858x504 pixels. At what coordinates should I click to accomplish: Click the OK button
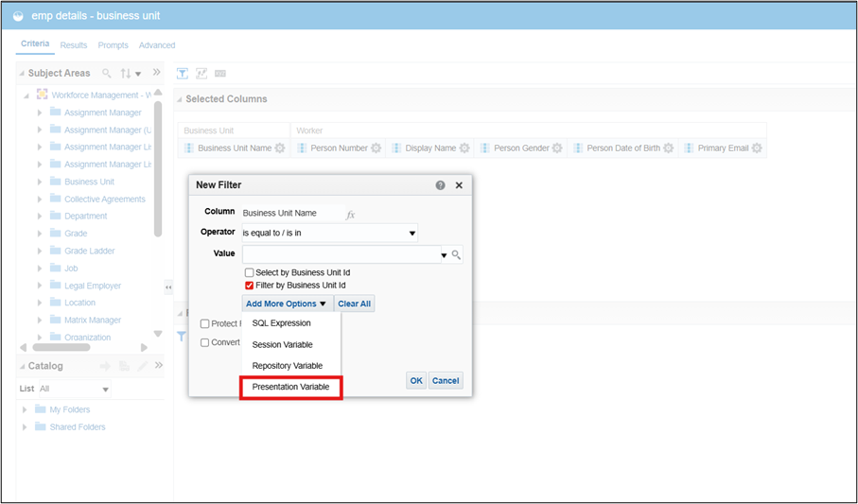[x=416, y=380]
